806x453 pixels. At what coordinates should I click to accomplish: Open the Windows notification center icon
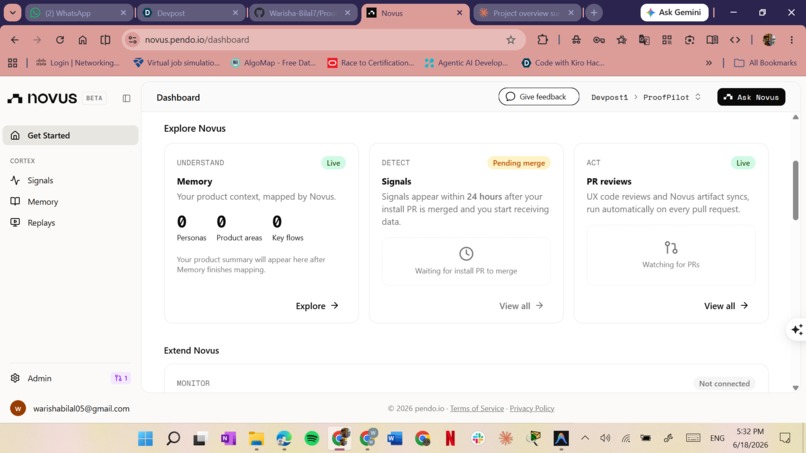pyautogui.click(x=785, y=438)
